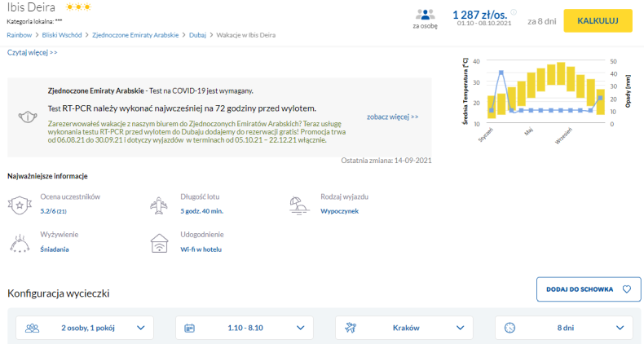Screen dimensions: 644x344
Task: Click the za 8 dni label
Action: pyautogui.click(x=542, y=21)
